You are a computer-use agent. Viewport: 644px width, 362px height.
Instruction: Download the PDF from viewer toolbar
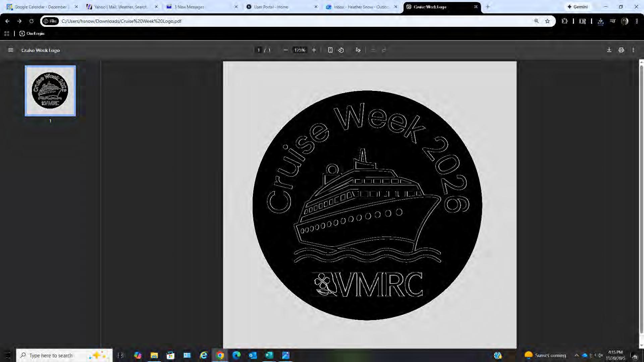click(x=609, y=50)
